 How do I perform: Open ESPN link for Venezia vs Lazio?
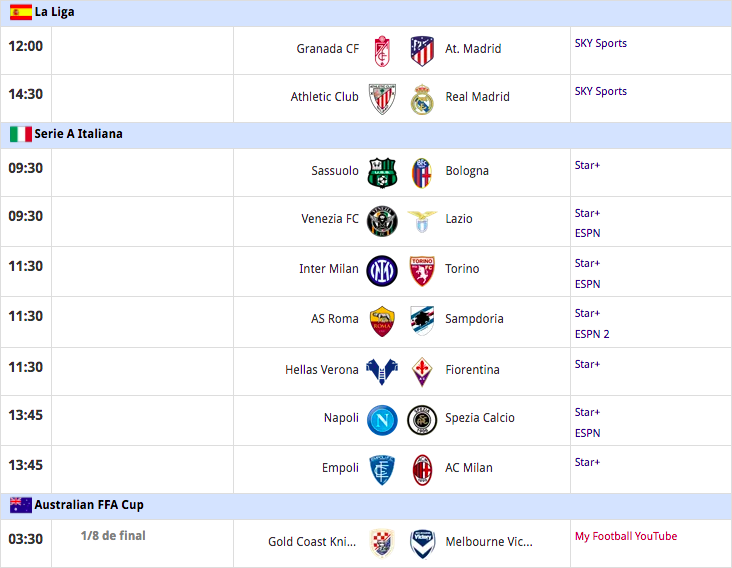click(x=587, y=233)
